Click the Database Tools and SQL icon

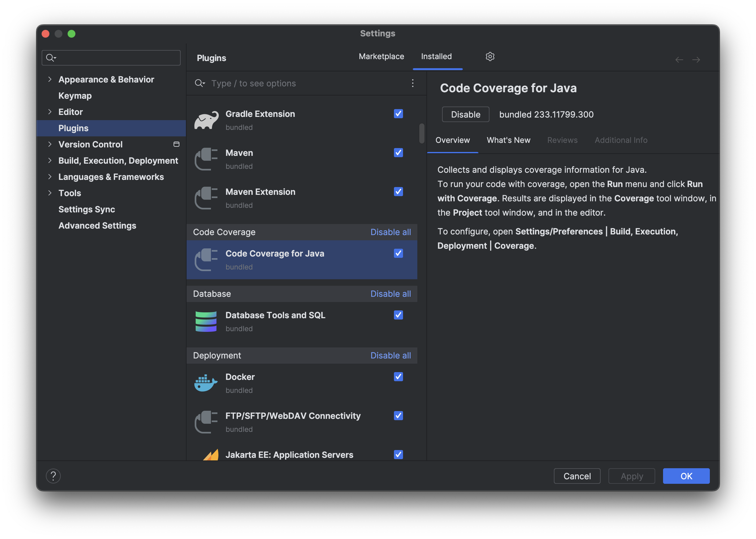point(206,321)
